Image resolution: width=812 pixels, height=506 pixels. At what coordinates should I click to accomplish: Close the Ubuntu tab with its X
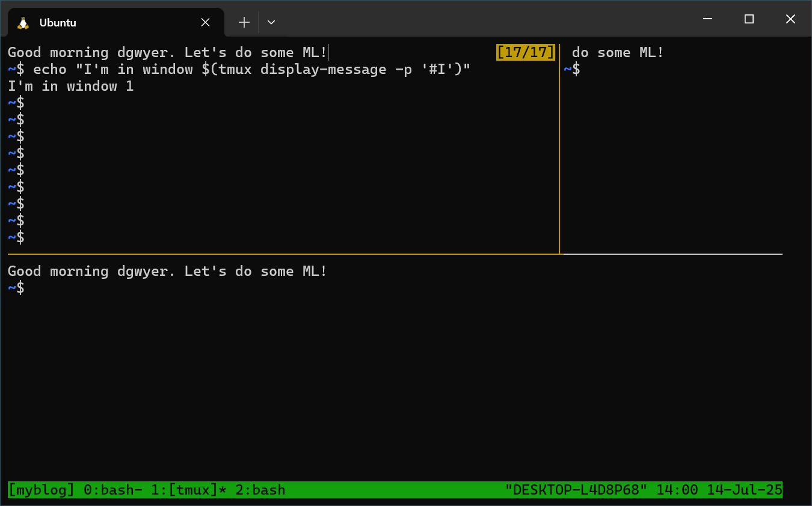coord(205,22)
